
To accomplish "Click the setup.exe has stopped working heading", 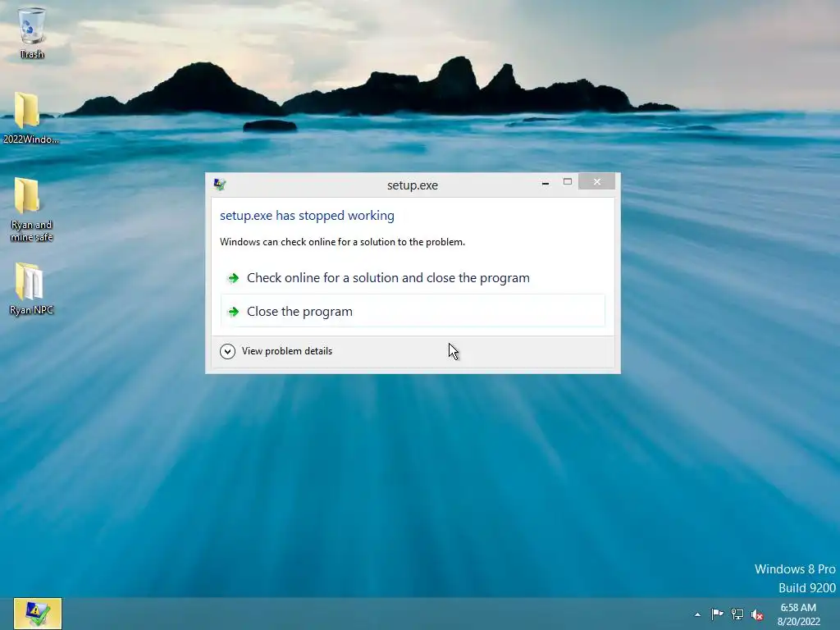I will 307,216.
